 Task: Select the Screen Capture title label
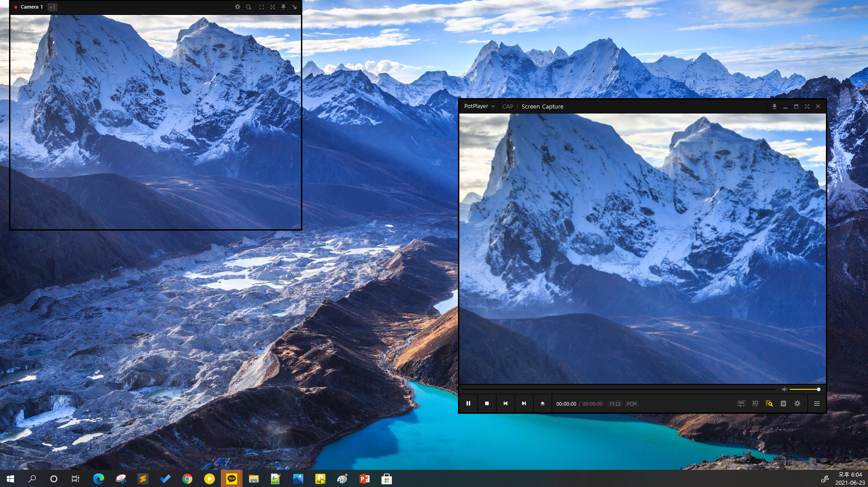pos(542,106)
